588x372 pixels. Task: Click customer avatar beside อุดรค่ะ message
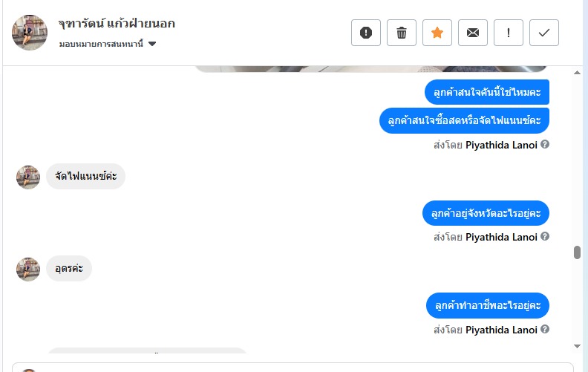28,269
